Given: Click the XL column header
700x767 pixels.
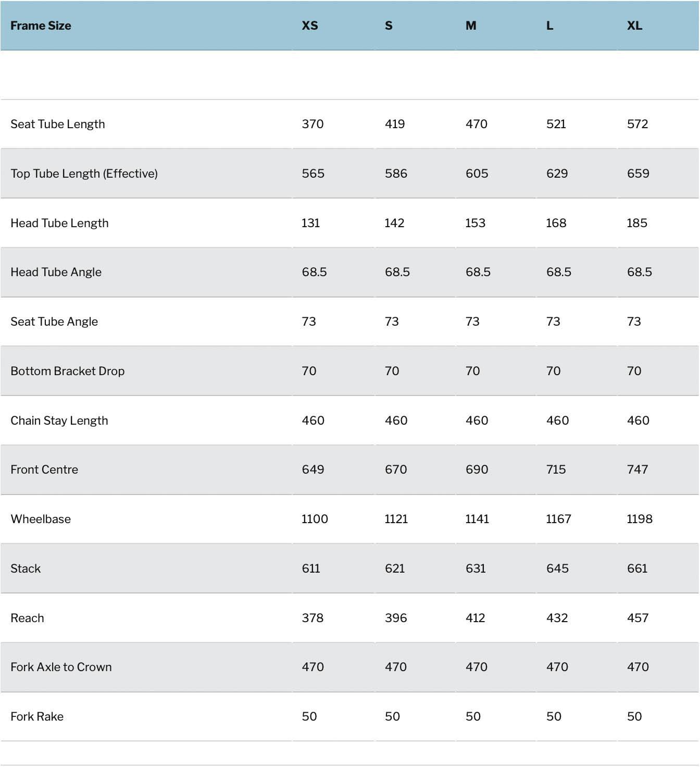Looking at the screenshot, I should coord(634,26).
